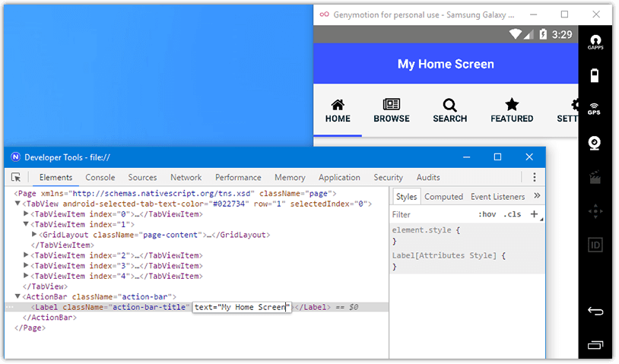The image size is (619, 364).
Task: Select the element inspector arrow tool
Action: pos(16,178)
